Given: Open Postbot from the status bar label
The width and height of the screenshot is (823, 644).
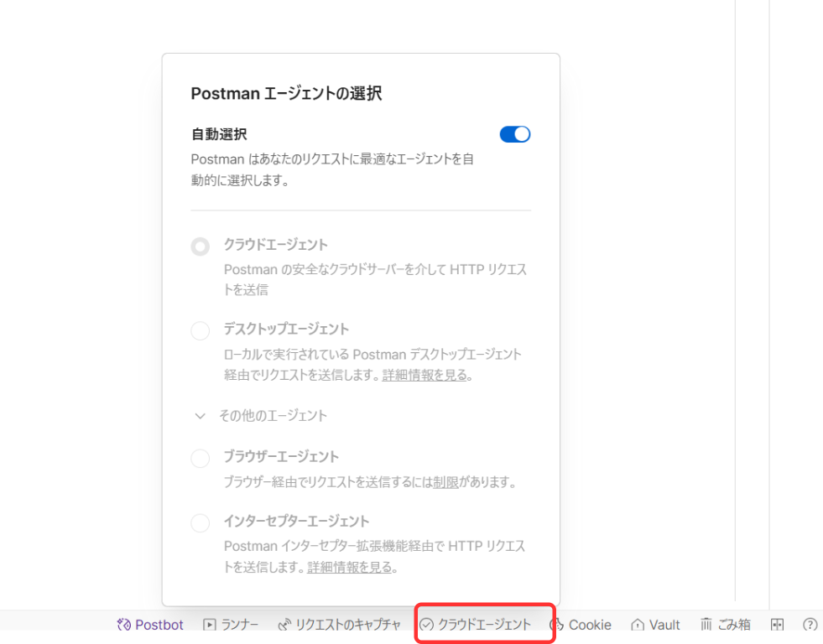Looking at the screenshot, I should [159, 625].
